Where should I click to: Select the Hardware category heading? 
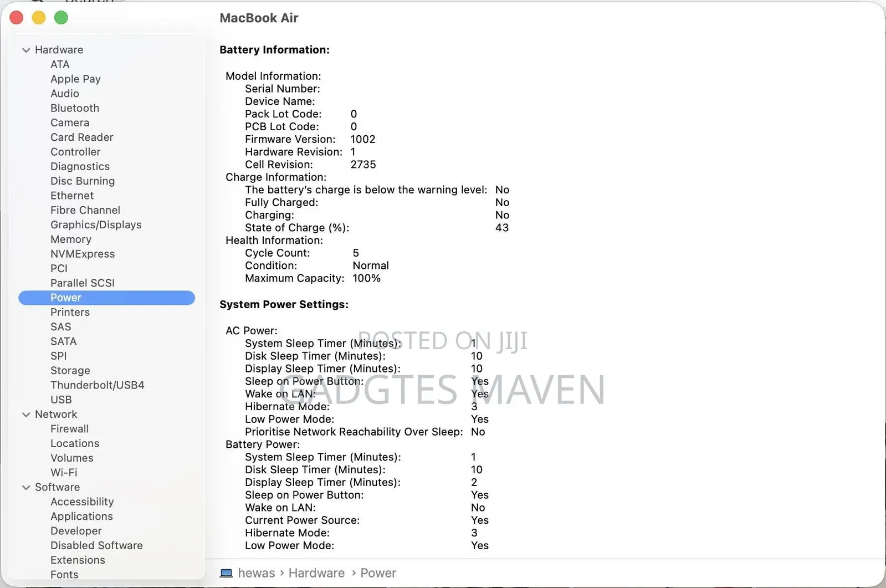(59, 50)
